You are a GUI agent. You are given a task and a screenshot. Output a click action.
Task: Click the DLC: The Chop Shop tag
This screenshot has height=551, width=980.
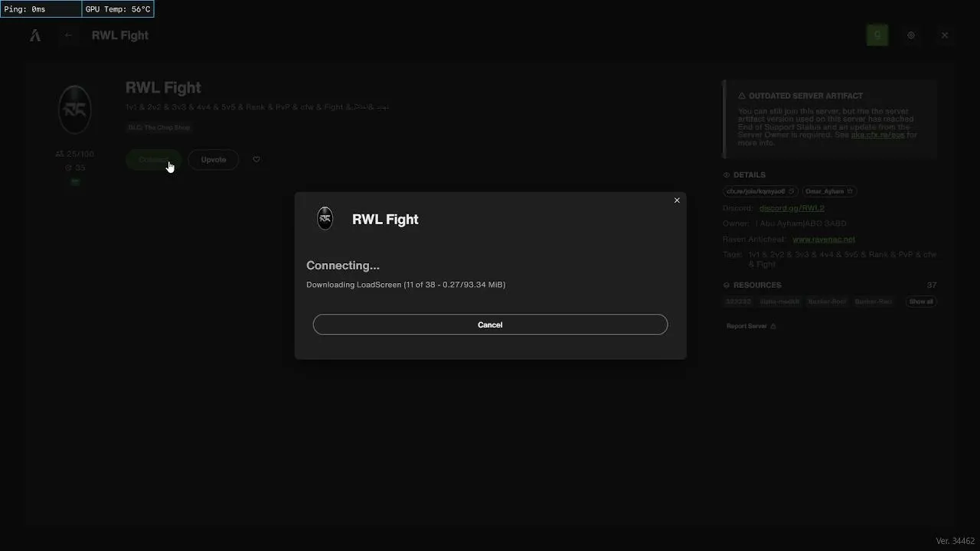pos(159,128)
